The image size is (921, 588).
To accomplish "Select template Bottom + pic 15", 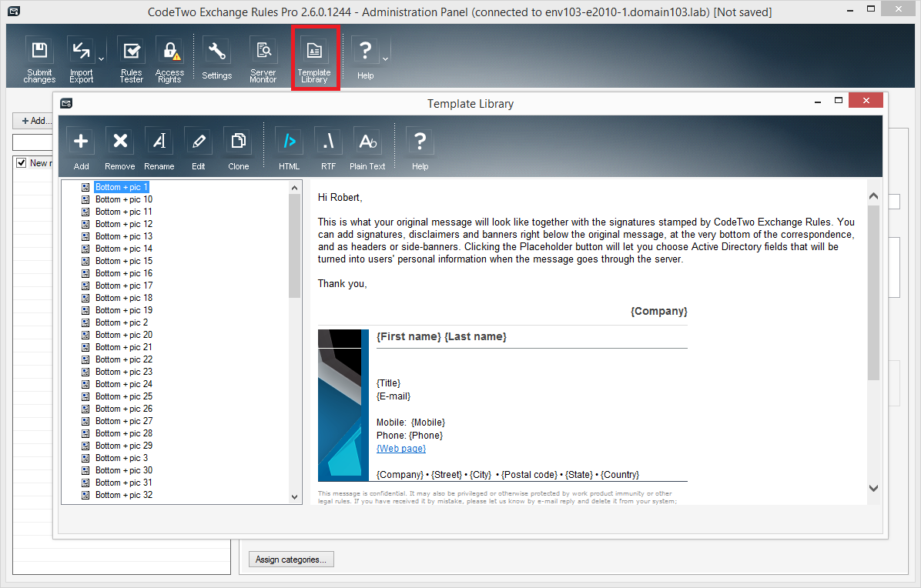I will (124, 261).
